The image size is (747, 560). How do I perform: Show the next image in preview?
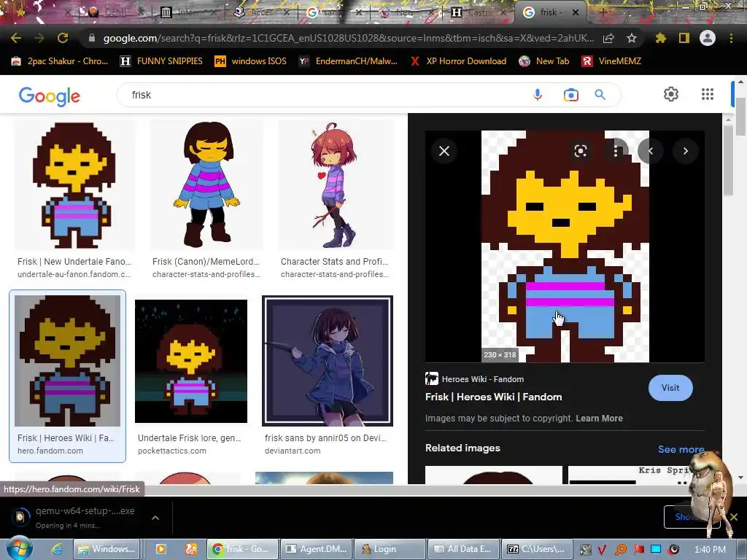pos(686,151)
